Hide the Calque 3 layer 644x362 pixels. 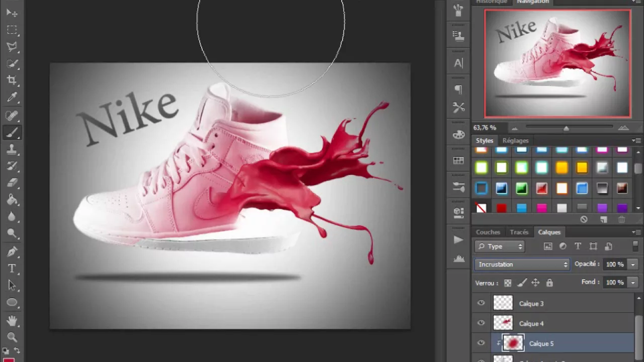(481, 303)
